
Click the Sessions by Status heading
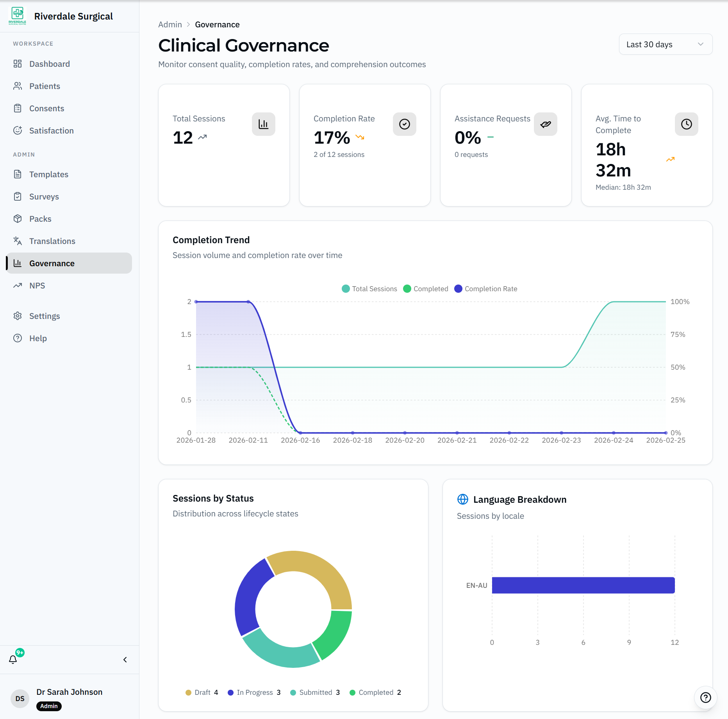pyautogui.click(x=213, y=498)
